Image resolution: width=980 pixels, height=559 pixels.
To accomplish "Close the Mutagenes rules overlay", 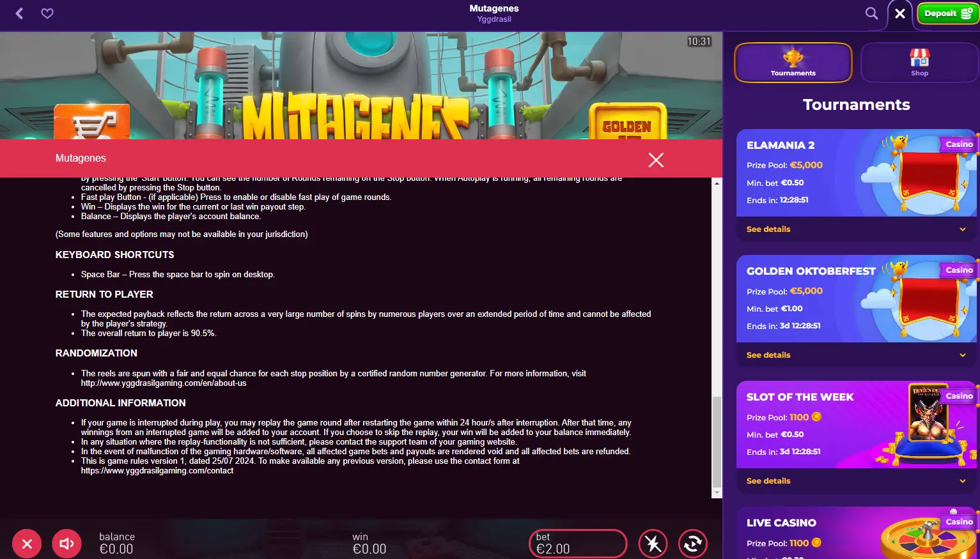I will [656, 160].
